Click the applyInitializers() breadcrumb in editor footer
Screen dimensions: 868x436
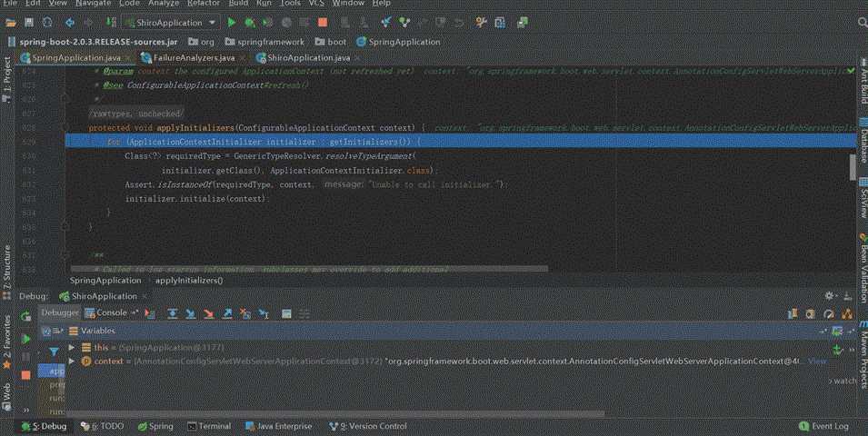pyautogui.click(x=189, y=281)
